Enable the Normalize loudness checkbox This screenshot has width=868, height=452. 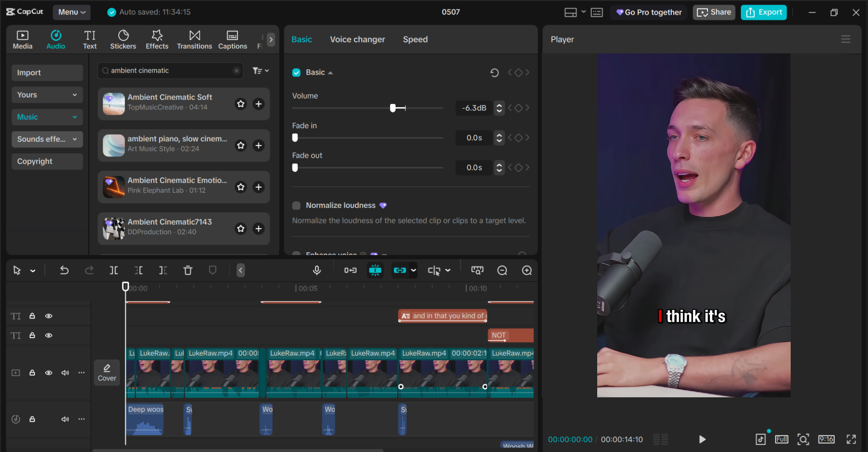297,206
